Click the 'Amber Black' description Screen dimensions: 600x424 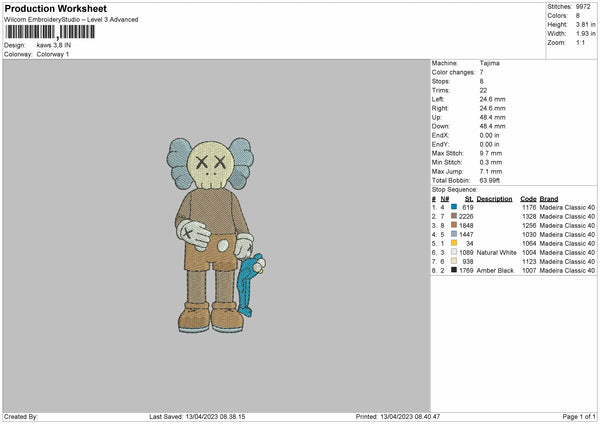pos(495,270)
